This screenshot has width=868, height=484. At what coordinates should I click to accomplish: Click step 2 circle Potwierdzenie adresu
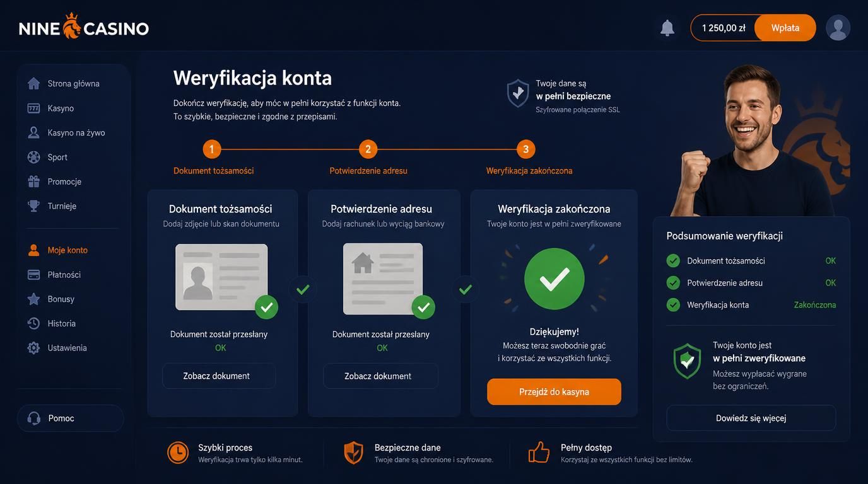point(368,149)
